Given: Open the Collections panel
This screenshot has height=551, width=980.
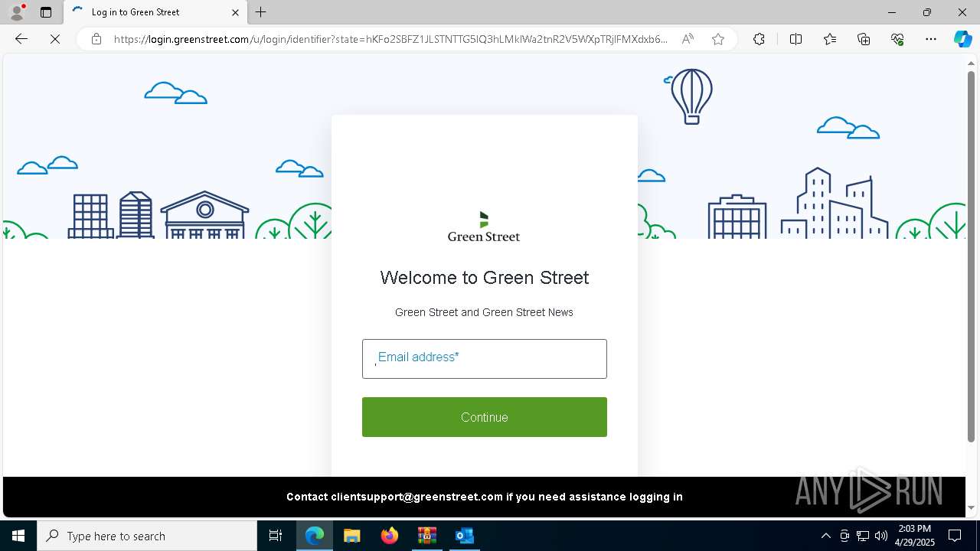Looking at the screenshot, I should (x=864, y=39).
